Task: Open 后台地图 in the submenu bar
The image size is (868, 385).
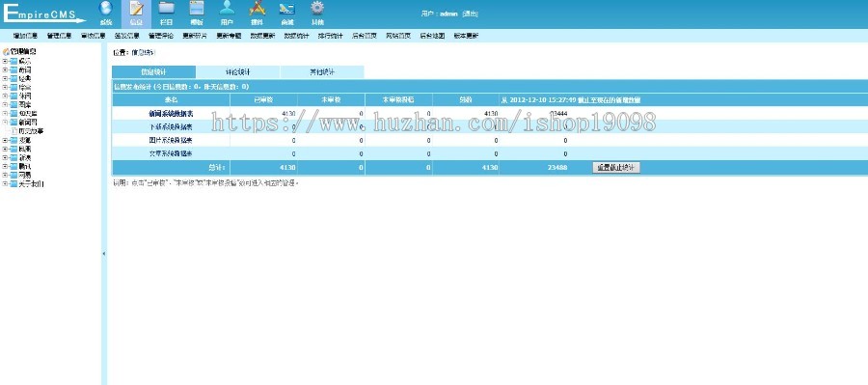Action: pyautogui.click(x=432, y=36)
